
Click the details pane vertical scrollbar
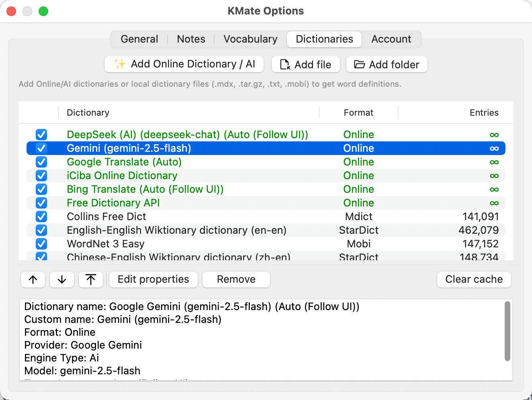click(x=507, y=331)
